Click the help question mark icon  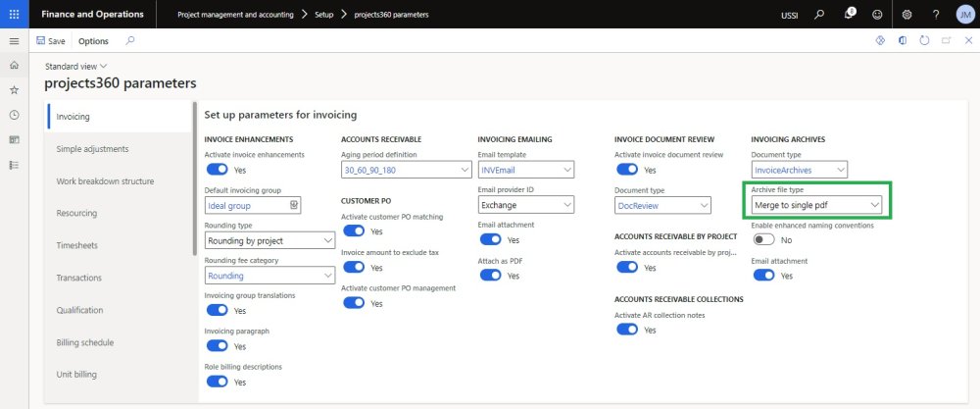tap(935, 15)
